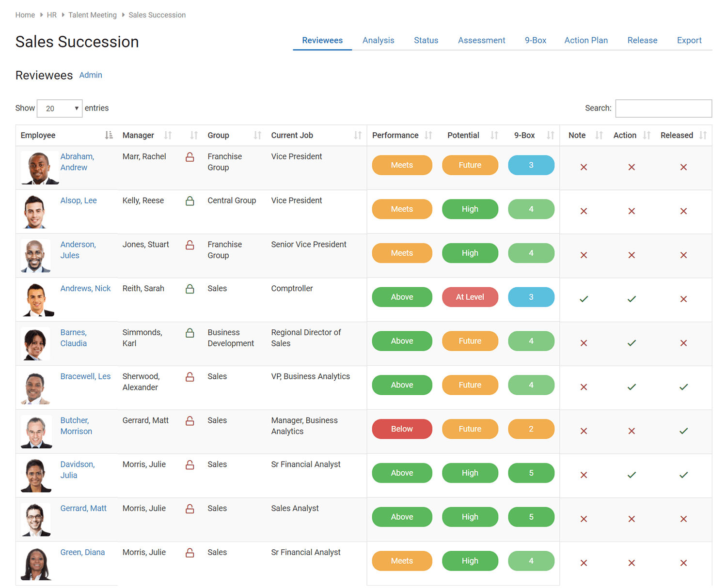727x588 pixels.
Task: Click the Admin link next to Reviewees
Action: [x=91, y=75]
